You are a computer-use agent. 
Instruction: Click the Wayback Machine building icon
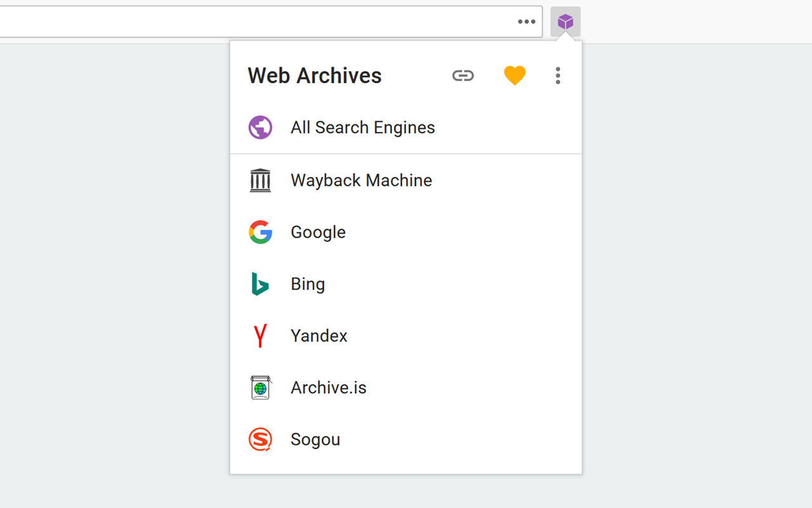pos(260,180)
